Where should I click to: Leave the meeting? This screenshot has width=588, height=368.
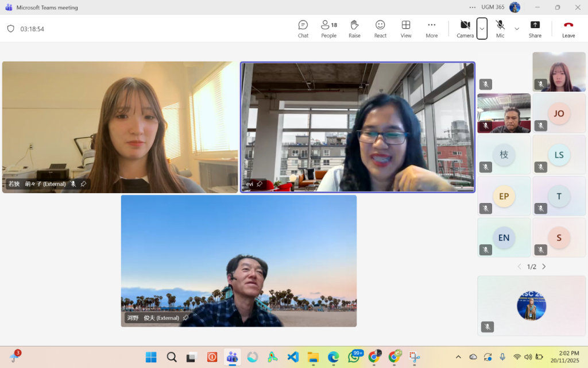tap(568, 28)
